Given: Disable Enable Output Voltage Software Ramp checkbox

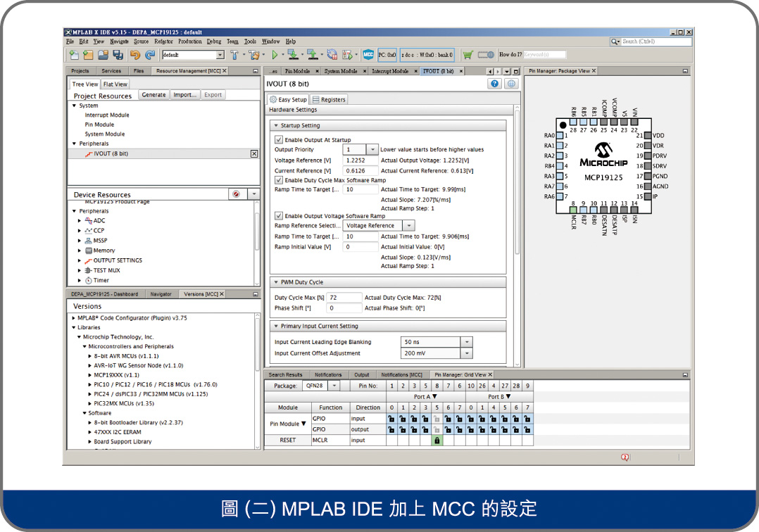Looking at the screenshot, I should (x=279, y=216).
